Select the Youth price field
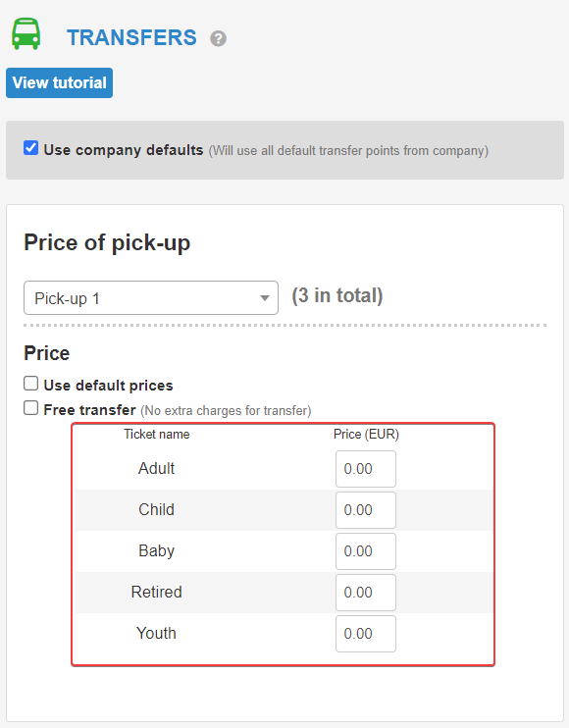 coord(366,634)
